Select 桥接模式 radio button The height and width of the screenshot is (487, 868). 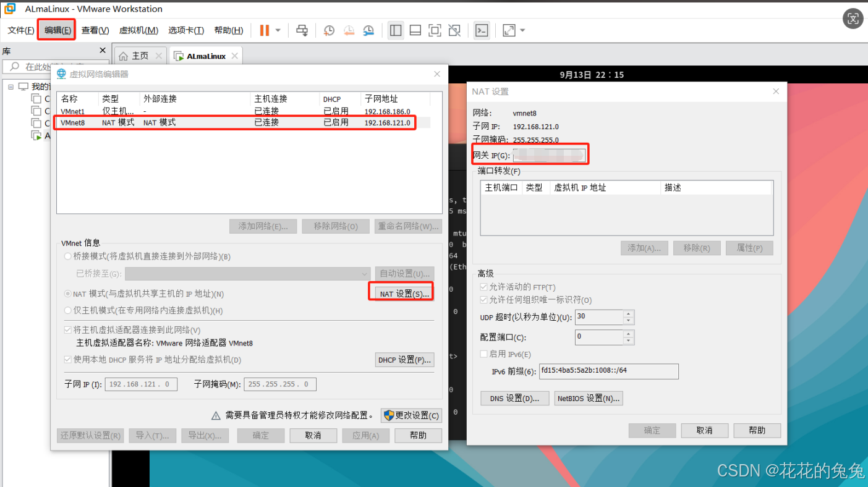click(x=68, y=256)
